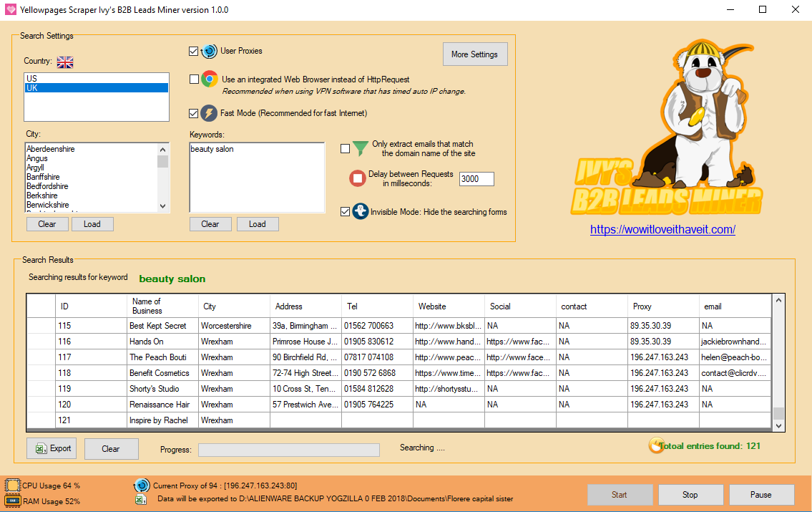Sort by the Tel column header
Viewport: 812px width, 512px height.
378,306
